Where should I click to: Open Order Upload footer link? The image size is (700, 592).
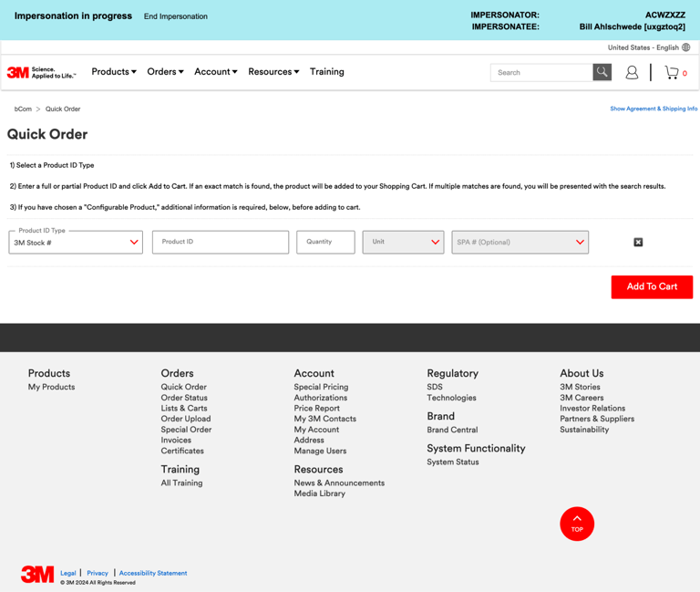coord(186,419)
